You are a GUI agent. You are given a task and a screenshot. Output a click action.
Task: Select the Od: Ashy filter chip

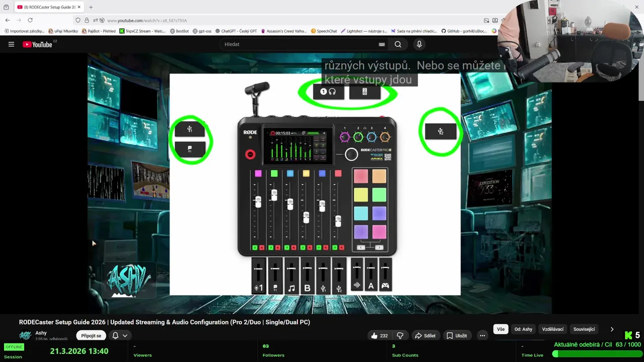(523, 329)
